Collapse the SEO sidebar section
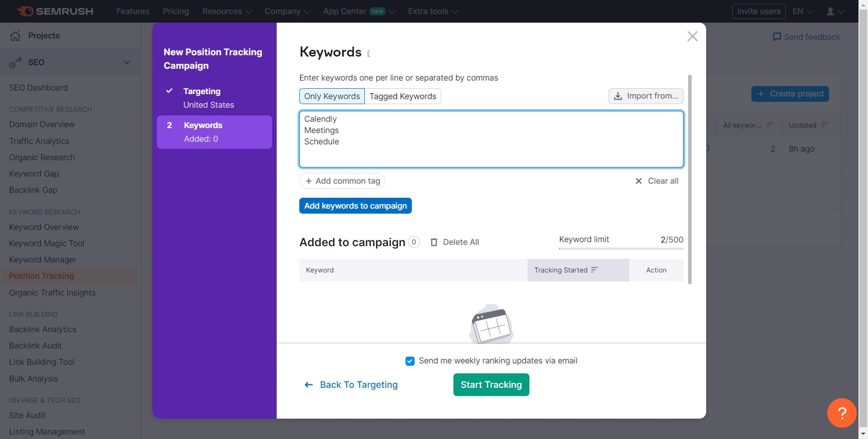Screen dimensions: 868x439 click(x=127, y=62)
